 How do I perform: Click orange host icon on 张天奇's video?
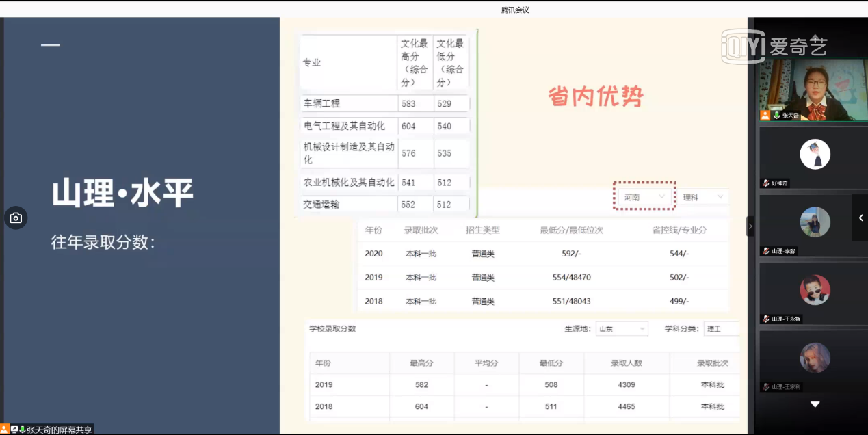765,116
